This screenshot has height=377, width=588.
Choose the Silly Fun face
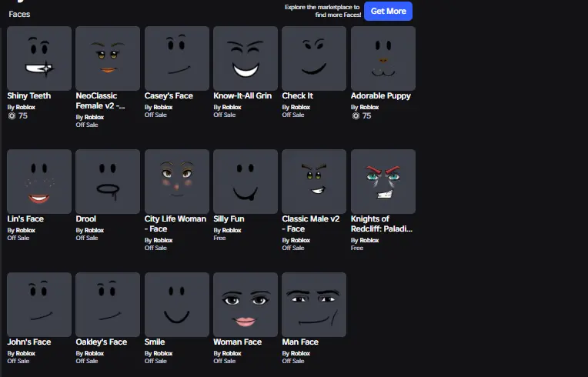click(246, 182)
